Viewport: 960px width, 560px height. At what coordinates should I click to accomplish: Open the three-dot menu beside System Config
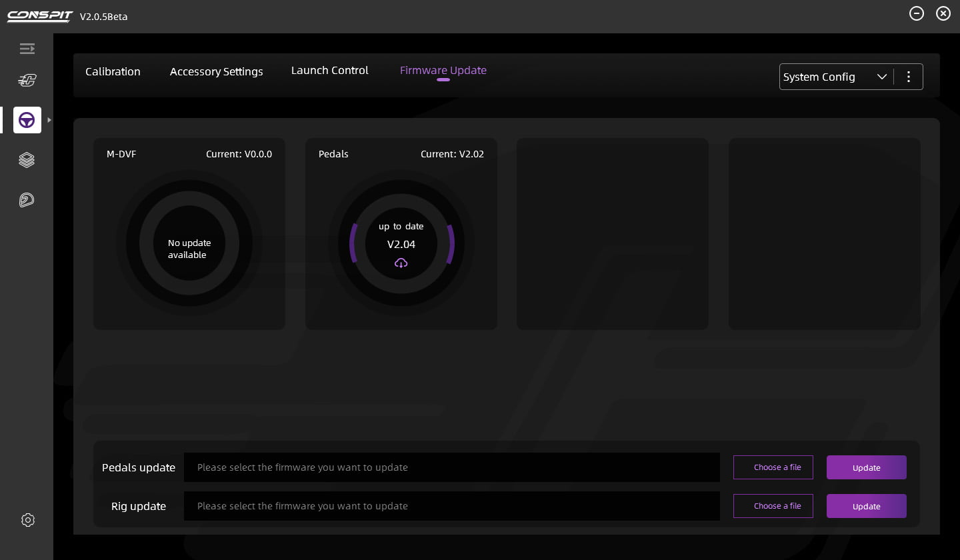(908, 77)
